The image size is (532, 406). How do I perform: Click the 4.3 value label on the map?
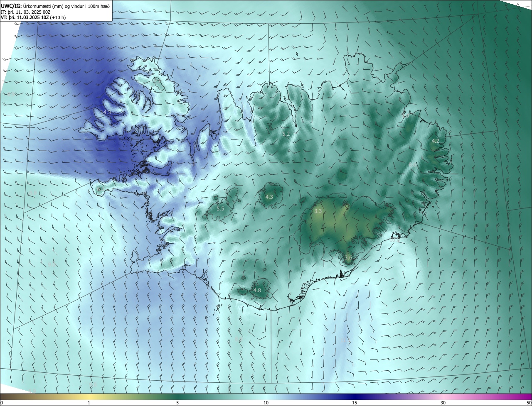(269, 197)
